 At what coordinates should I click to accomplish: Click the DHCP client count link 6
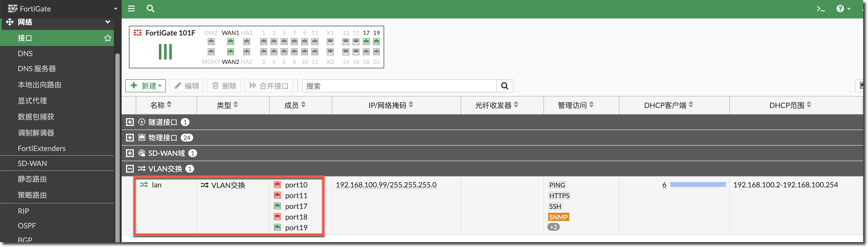point(664,185)
